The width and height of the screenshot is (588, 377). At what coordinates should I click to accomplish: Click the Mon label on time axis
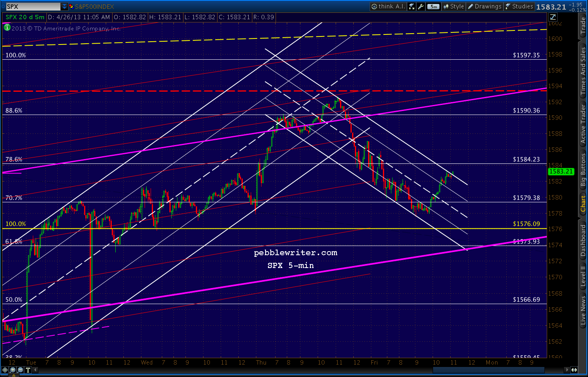(x=492, y=362)
